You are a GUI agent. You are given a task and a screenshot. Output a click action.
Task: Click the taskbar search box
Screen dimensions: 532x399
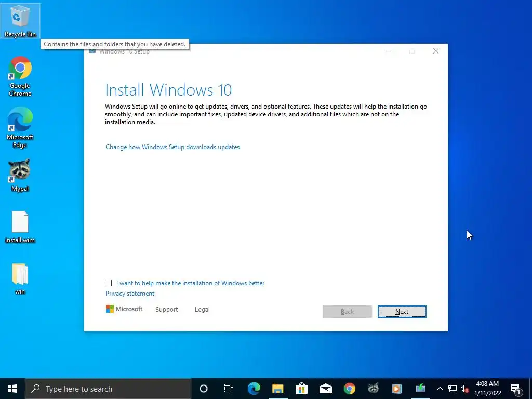tap(108, 389)
